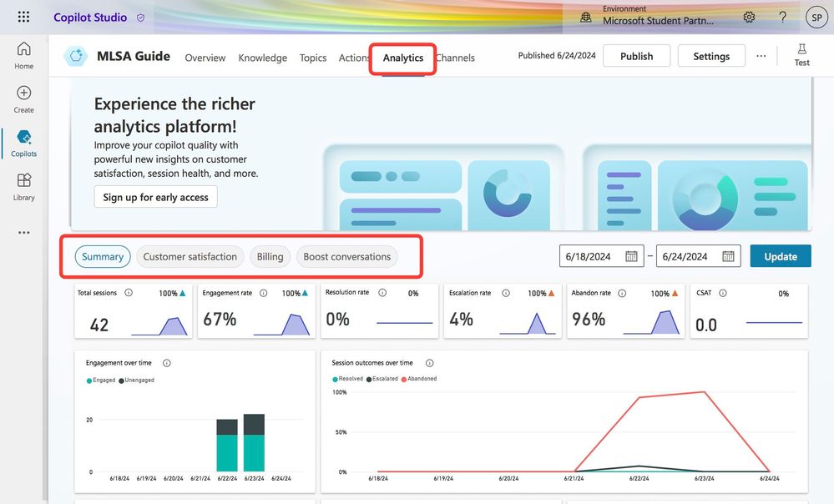Open the app launcher grid icon
Viewport: 834px width, 504px height.
23,17
